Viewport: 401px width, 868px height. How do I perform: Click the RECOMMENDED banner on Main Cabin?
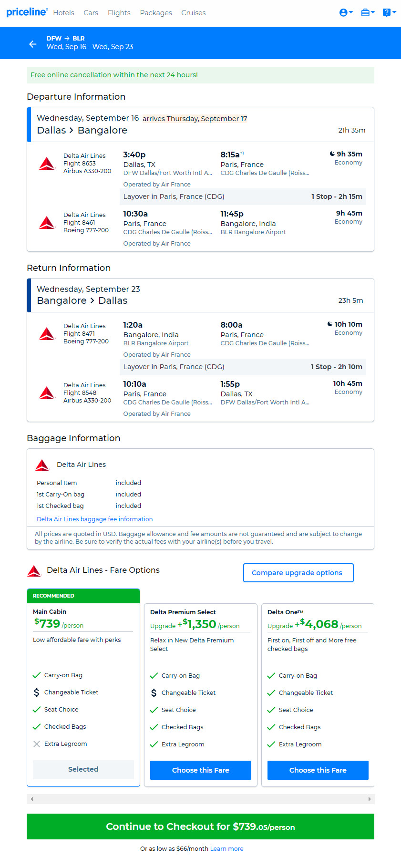click(x=83, y=596)
